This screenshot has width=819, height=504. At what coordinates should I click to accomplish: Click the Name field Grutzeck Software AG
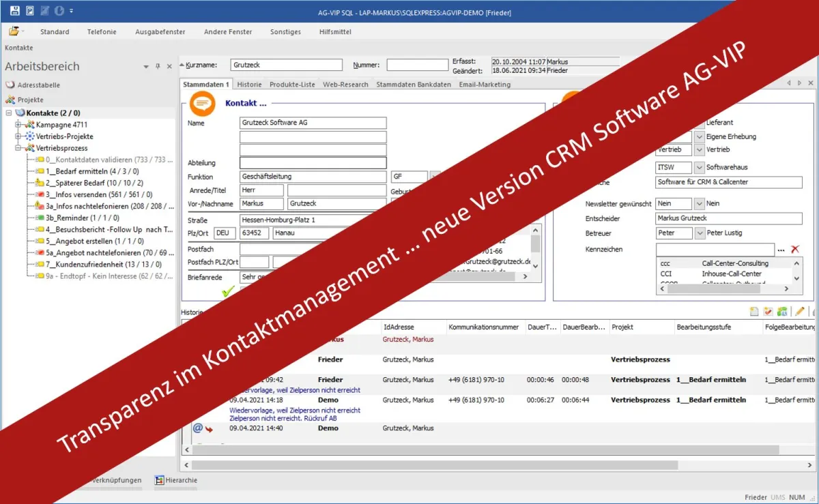click(x=313, y=123)
